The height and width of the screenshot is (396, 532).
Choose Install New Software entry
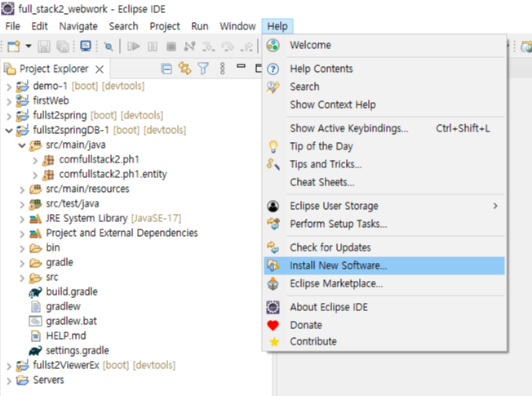coord(384,265)
